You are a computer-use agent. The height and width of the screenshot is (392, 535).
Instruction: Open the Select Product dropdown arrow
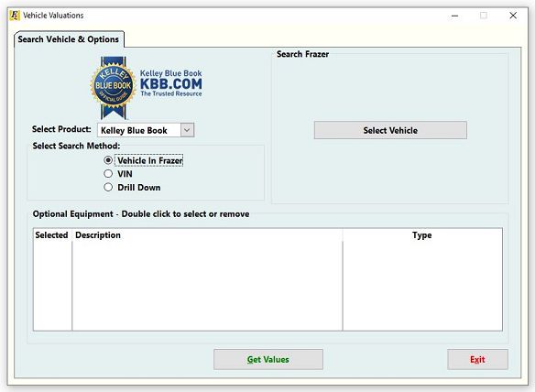pyautogui.click(x=187, y=130)
